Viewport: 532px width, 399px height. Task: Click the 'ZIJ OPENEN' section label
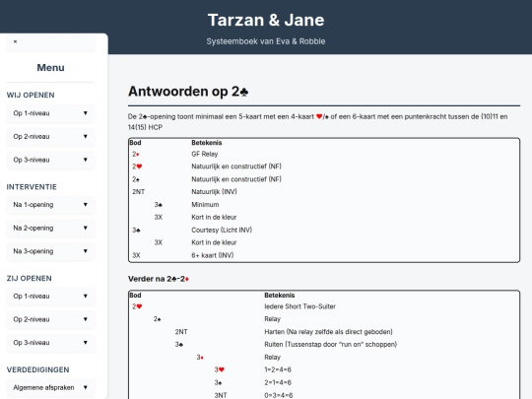click(30, 278)
